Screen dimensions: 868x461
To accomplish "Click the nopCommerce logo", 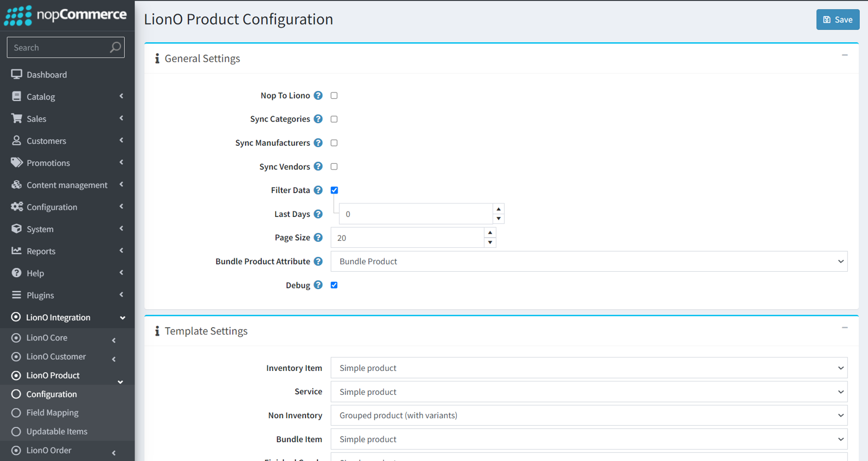I will point(66,15).
